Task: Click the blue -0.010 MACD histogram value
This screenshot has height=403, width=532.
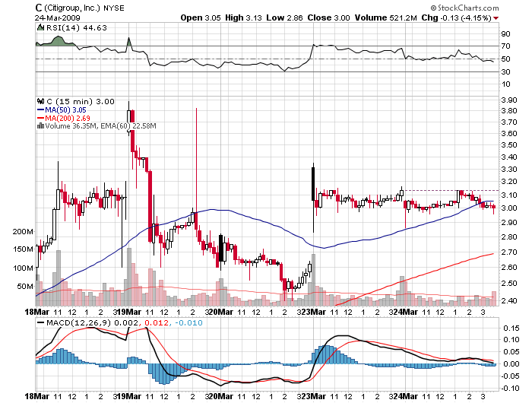Action: pyautogui.click(x=188, y=322)
